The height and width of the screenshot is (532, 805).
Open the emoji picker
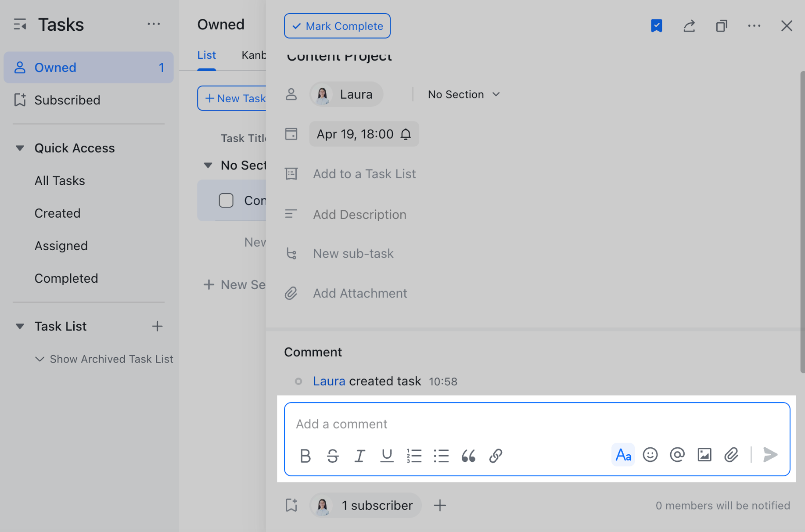coord(650,455)
